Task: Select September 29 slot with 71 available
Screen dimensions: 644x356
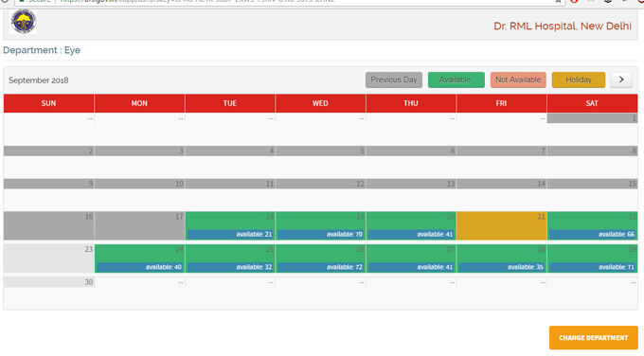Action: point(592,267)
